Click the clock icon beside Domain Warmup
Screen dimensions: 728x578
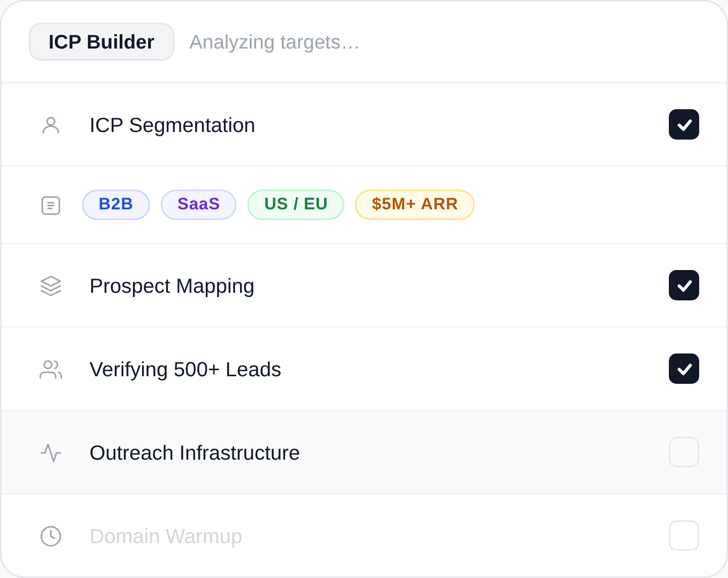tap(51, 536)
